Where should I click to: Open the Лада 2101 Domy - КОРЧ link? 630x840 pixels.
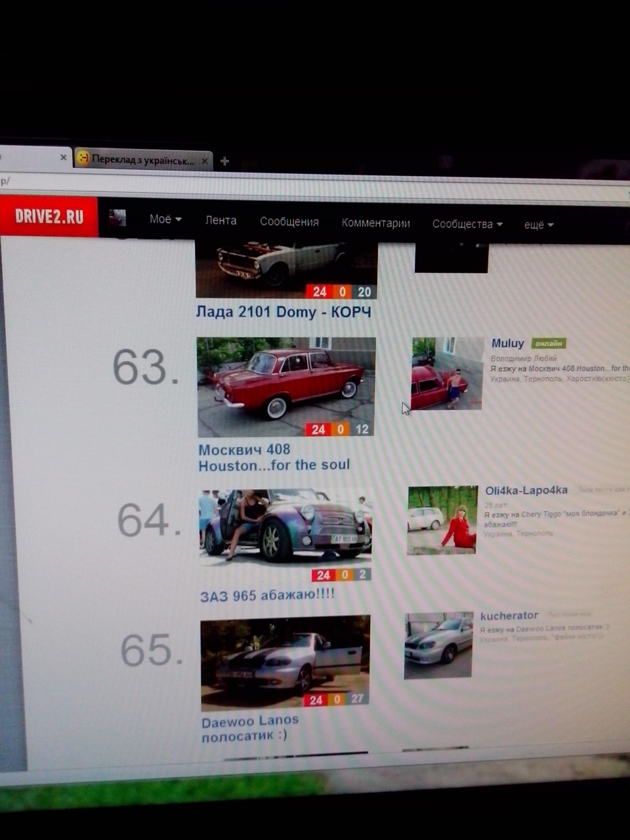pos(283,312)
